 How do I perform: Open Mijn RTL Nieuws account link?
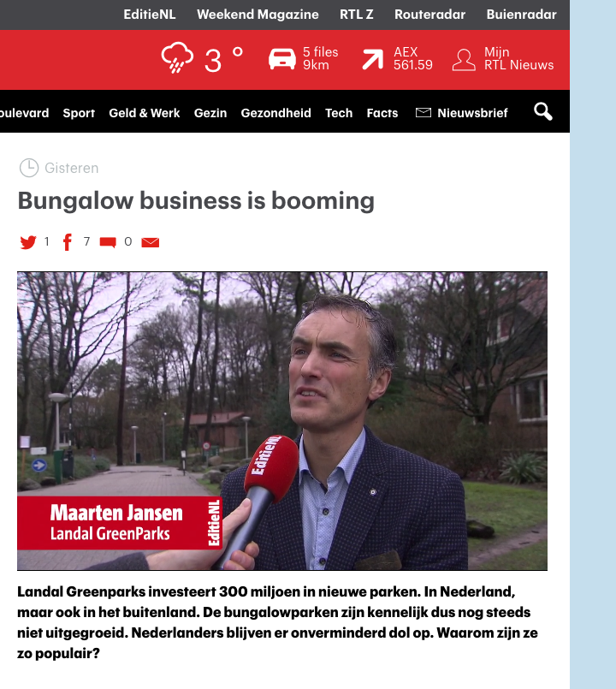tap(519, 58)
